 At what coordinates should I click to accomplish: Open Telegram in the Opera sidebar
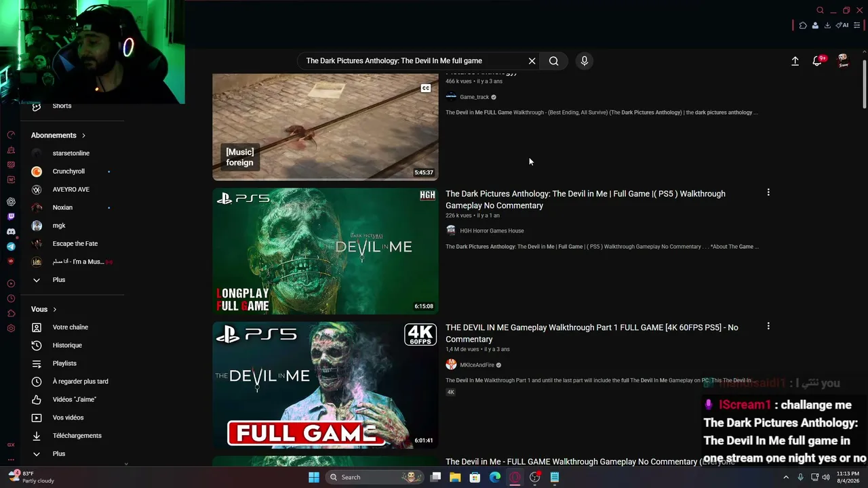tap(11, 247)
